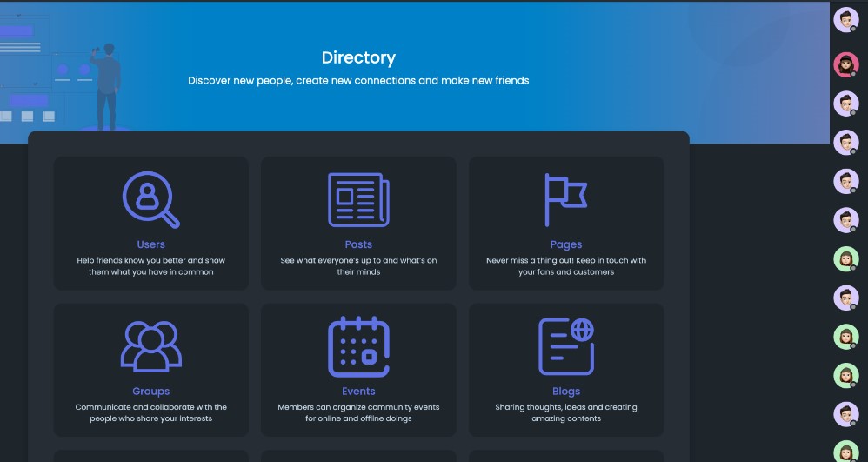Select the topmost avatar in the contacts sidebar
This screenshot has height=462, width=868.
[845, 19]
